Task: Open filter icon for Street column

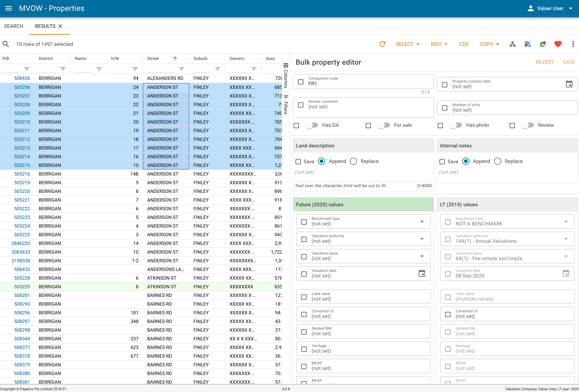Action: point(181,69)
